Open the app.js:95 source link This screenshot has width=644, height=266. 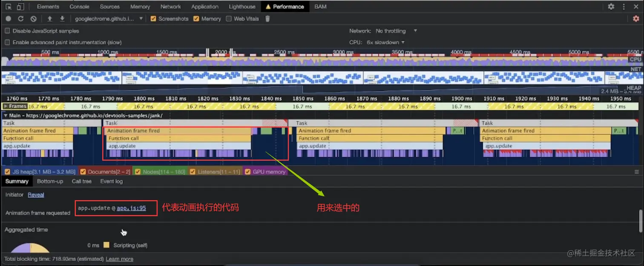(x=131, y=208)
